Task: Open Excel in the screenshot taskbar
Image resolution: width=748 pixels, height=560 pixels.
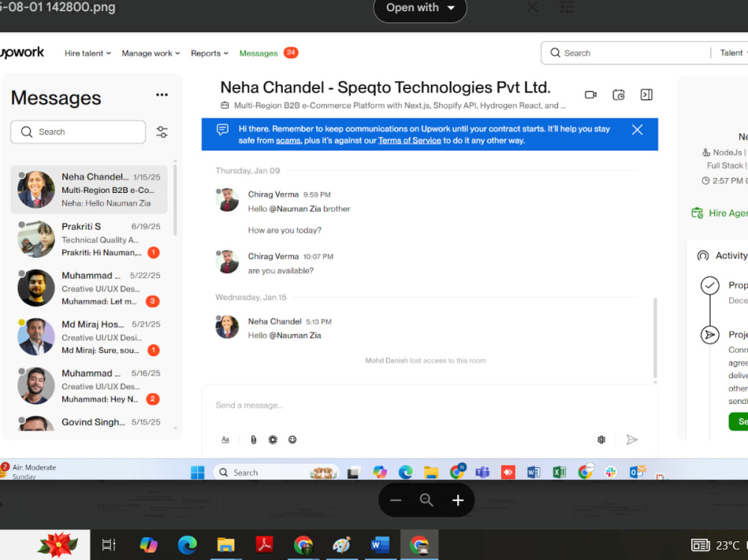Action: 559,473
